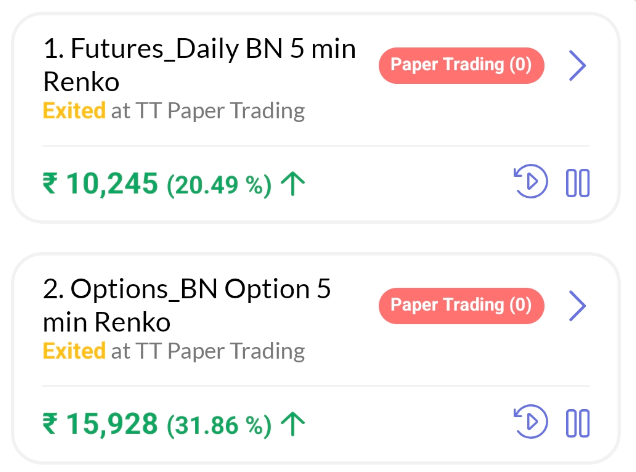Click Paper Trading (0) badge on Futures strategy
Viewport: 636px width, 472px height.
pyautogui.click(x=461, y=66)
